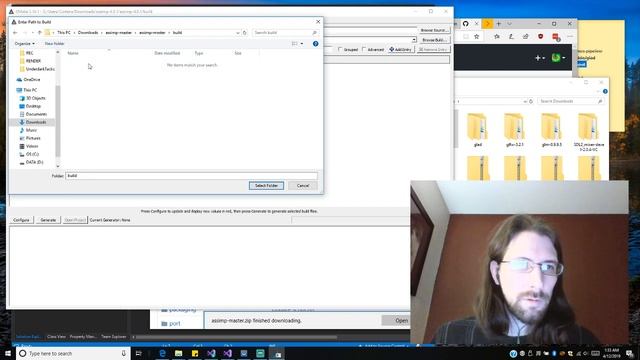Image resolution: width=640 pixels, height=360 pixels.
Task: Open GitHub plus create menu
Action: point(540,58)
